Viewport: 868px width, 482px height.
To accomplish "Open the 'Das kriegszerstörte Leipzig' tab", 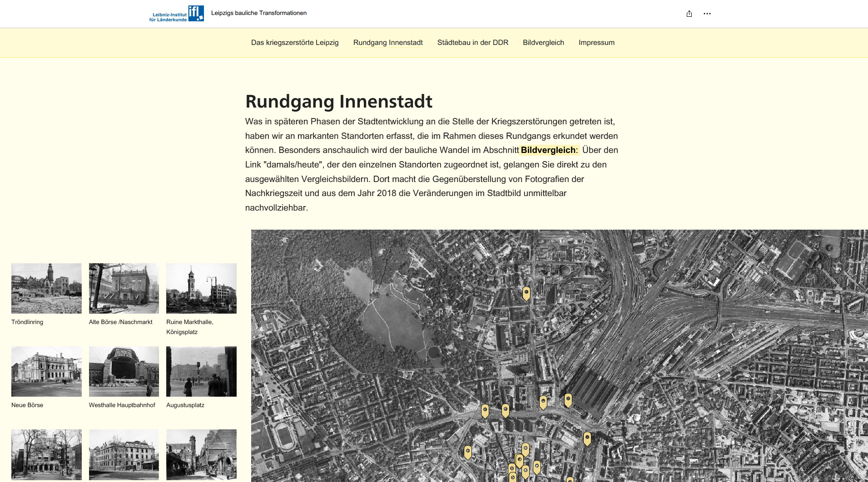I will coord(295,43).
